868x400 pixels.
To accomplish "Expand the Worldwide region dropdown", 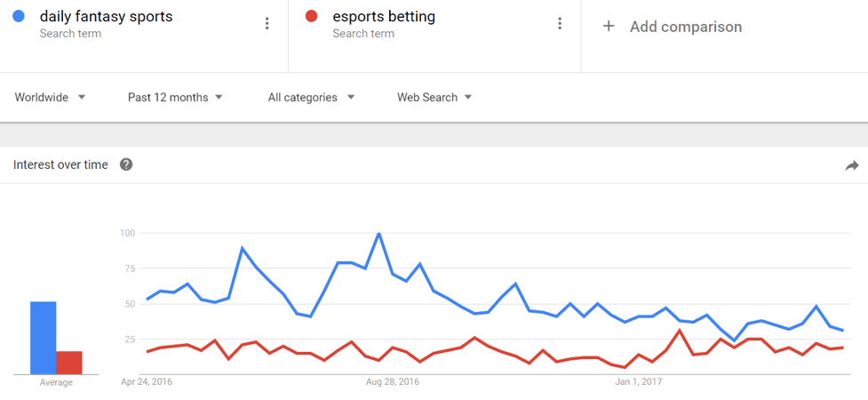I will point(51,98).
